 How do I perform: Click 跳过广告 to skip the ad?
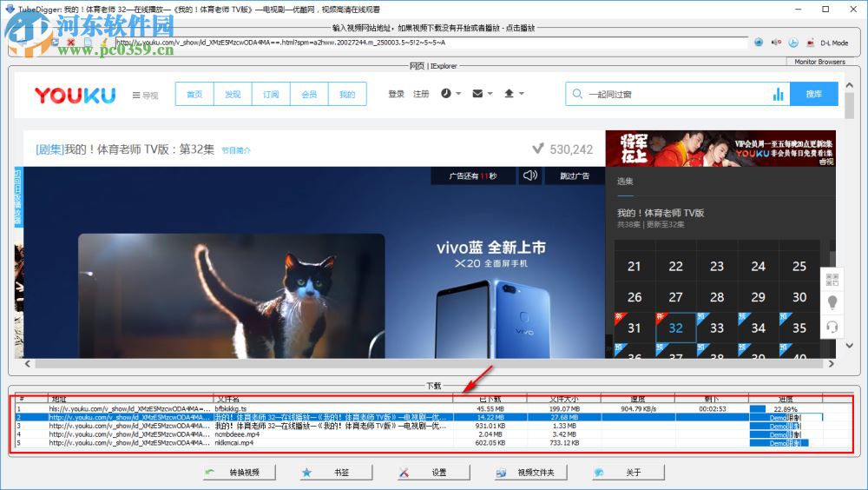pos(575,175)
